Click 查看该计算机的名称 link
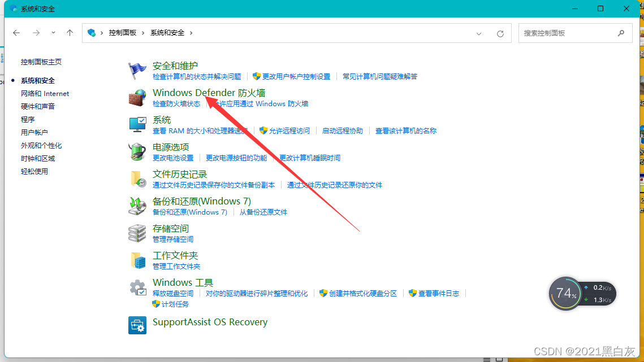This screenshot has height=362, width=644. 406,131
